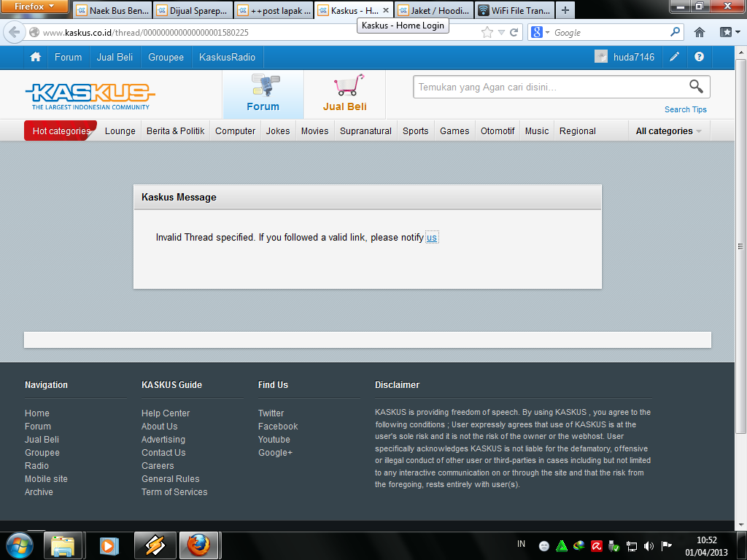Open the Facebook footer link
Image resolution: width=747 pixels, height=560 pixels.
(278, 427)
